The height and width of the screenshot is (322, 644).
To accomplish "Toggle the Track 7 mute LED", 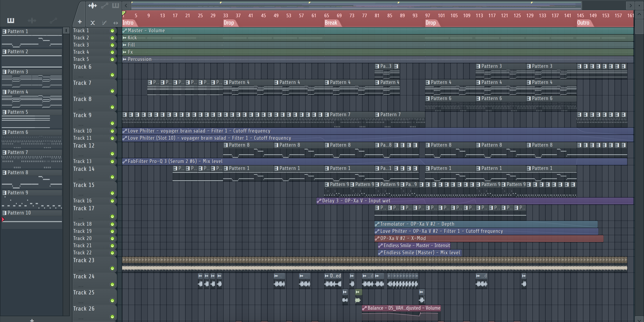I will click(112, 91).
